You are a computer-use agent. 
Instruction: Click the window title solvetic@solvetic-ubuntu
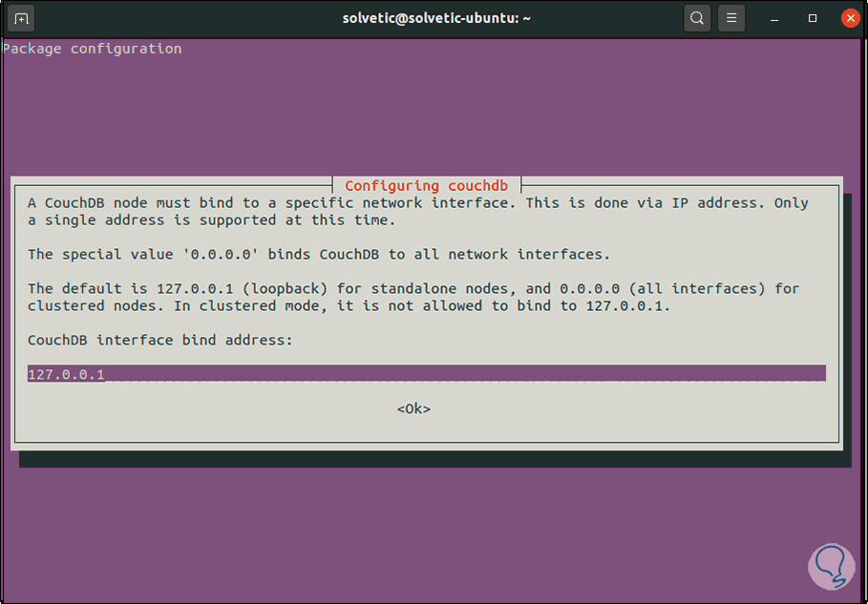[436, 18]
